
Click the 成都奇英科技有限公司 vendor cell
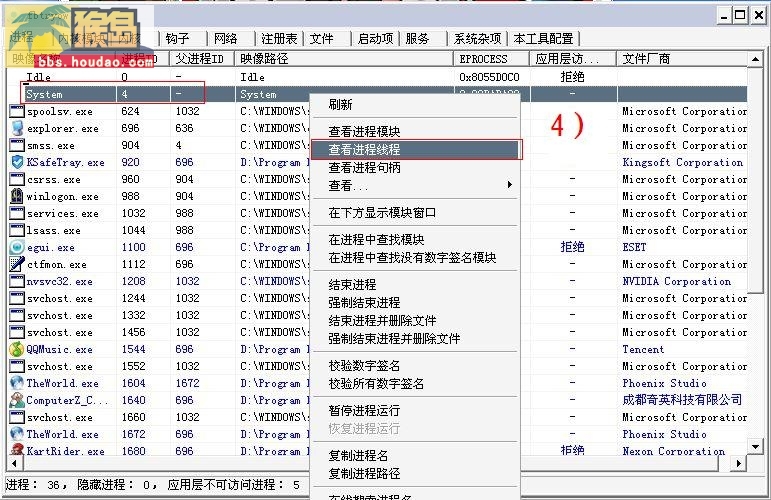tap(682, 400)
